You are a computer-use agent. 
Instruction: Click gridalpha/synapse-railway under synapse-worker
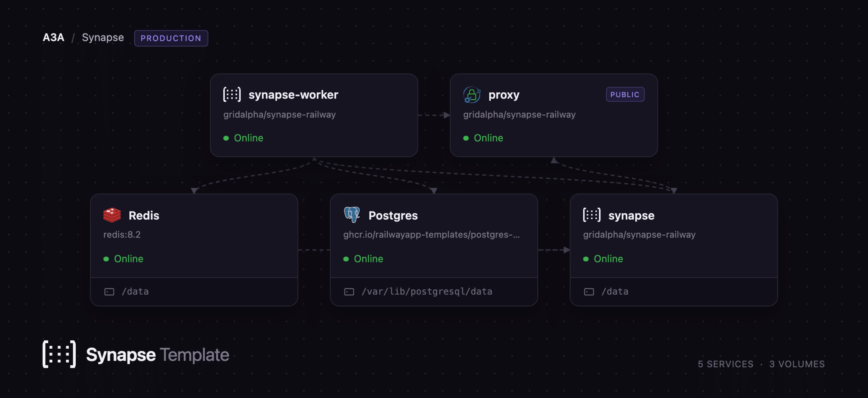point(279,115)
